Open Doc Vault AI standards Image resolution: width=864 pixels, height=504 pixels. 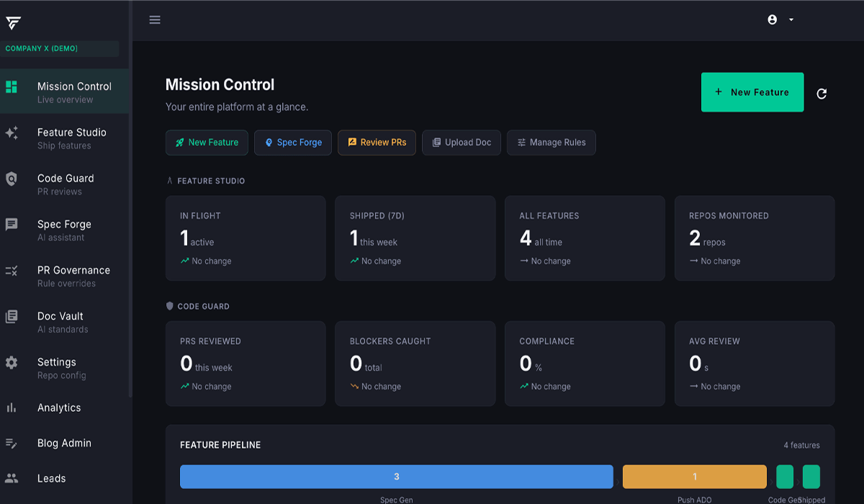tap(65, 322)
